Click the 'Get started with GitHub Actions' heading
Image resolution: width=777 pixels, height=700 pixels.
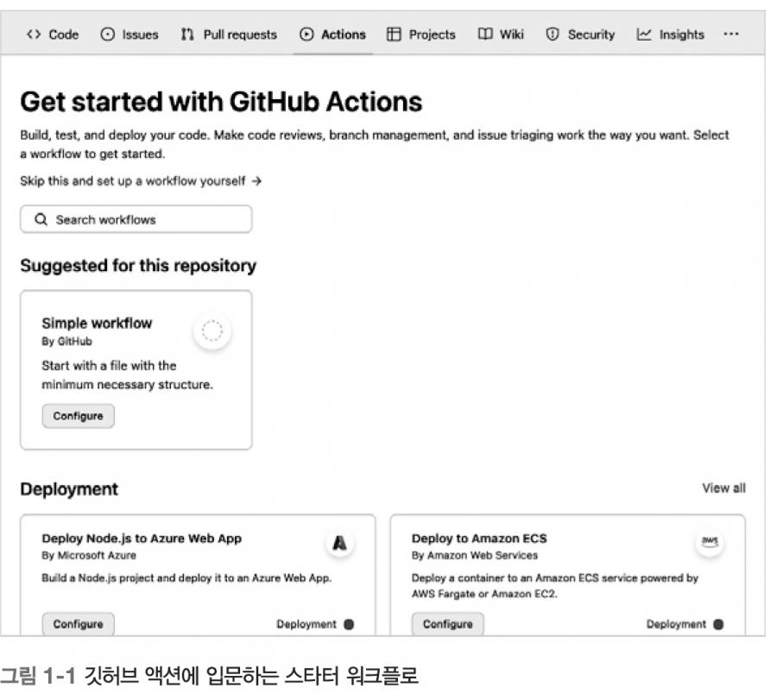[x=221, y=102]
